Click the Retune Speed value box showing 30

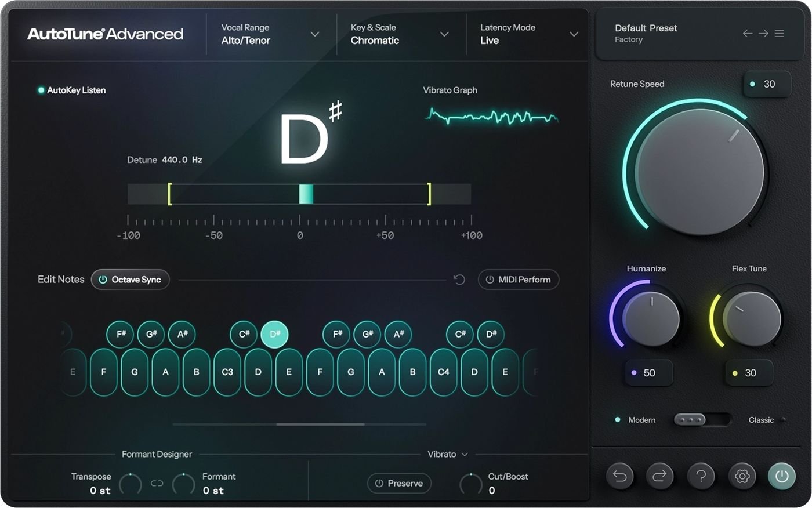point(767,84)
